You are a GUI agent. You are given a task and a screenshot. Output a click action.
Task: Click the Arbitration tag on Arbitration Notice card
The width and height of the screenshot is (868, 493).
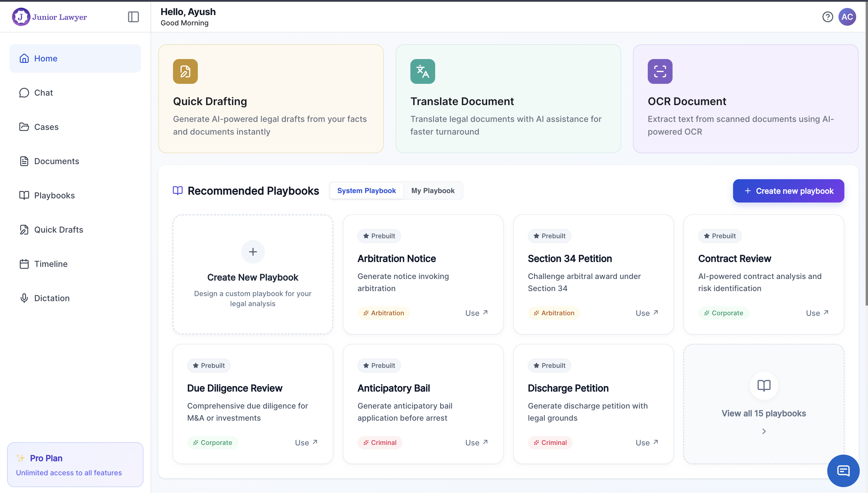point(384,313)
